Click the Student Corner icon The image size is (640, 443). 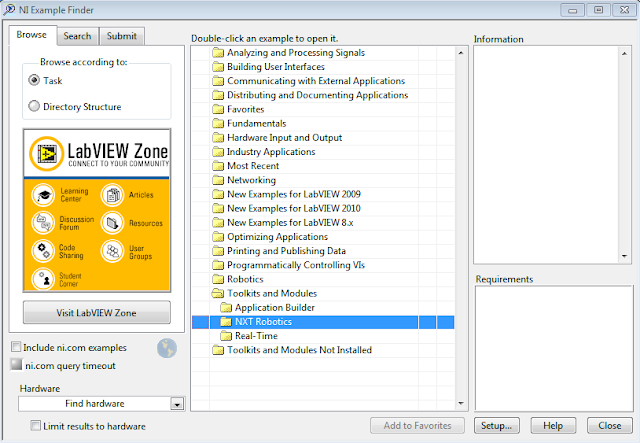pyautogui.click(x=43, y=279)
